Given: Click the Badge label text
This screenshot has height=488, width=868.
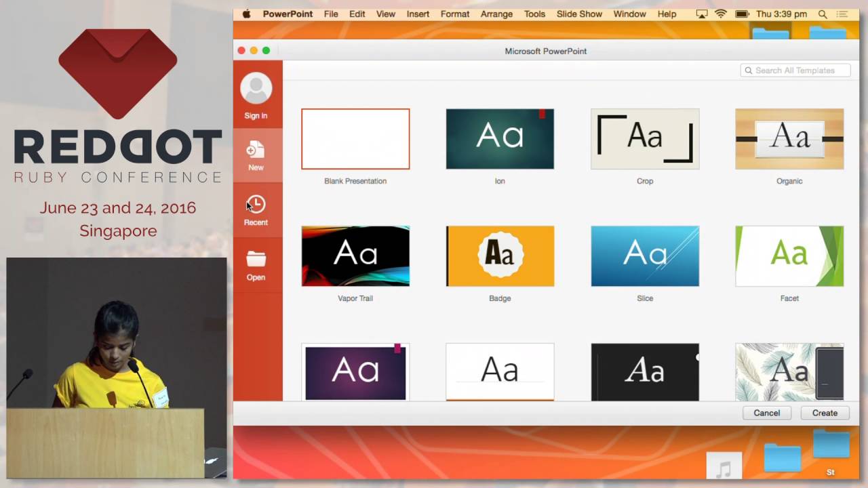Looking at the screenshot, I should [500, 298].
